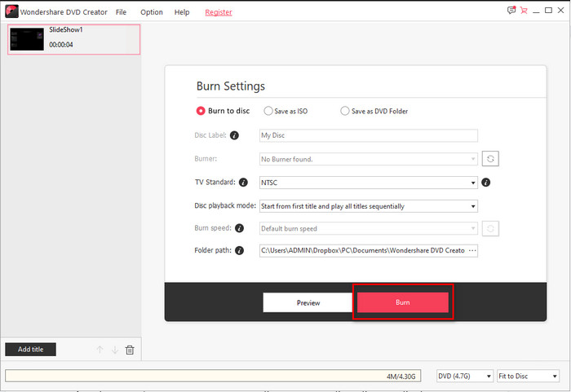The width and height of the screenshot is (571, 392).
Task: Click the Folder path info icon
Action: point(239,250)
